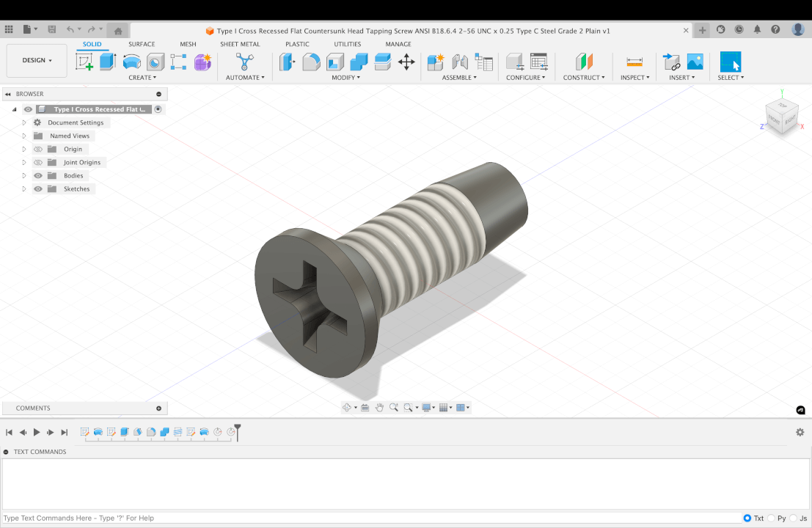The height and width of the screenshot is (528, 812).
Task: Show the Joint Origins folder
Action: tap(37, 162)
